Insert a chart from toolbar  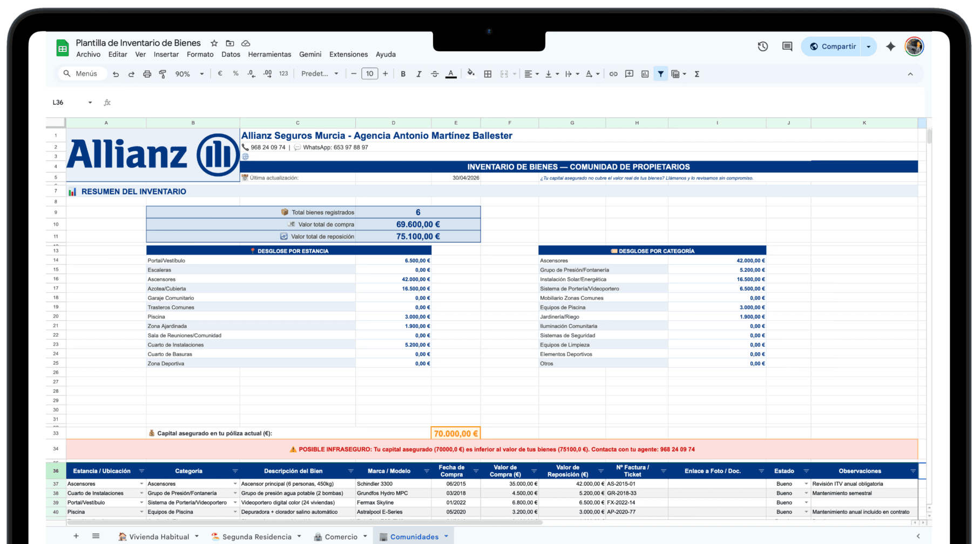(645, 74)
